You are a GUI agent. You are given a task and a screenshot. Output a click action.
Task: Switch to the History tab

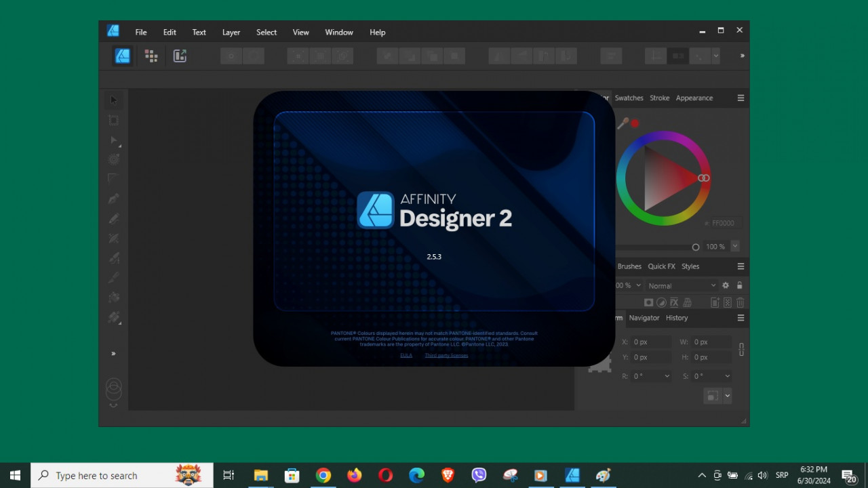click(677, 318)
